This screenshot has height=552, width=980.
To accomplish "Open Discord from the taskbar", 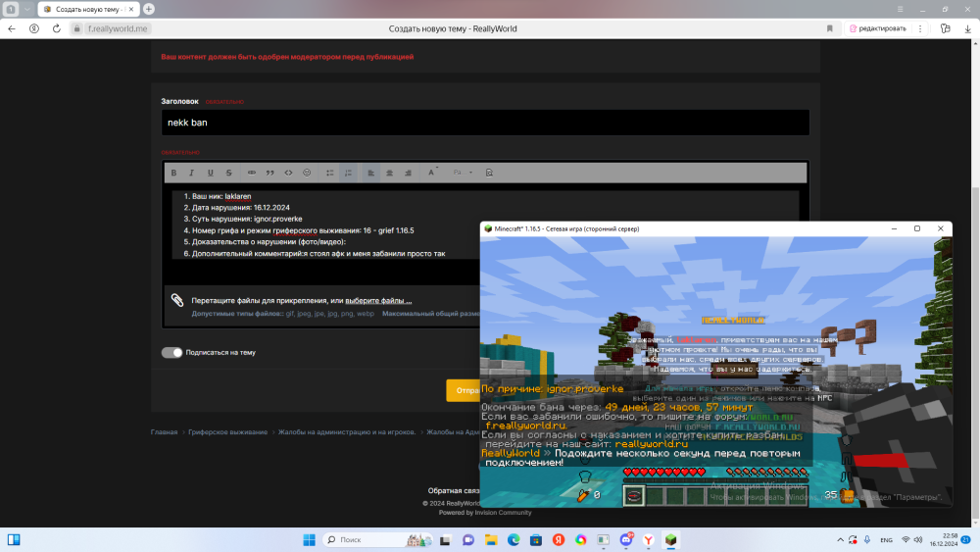I will coord(625,540).
